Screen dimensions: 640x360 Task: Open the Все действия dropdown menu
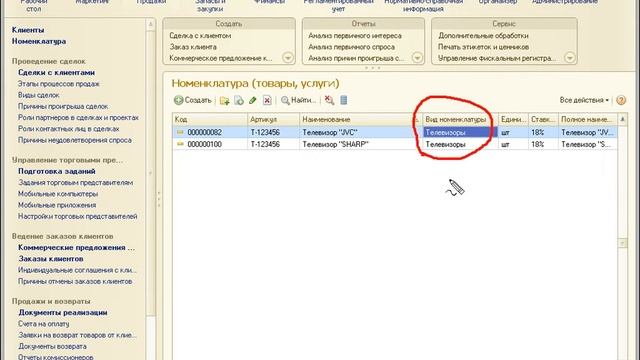tap(584, 100)
